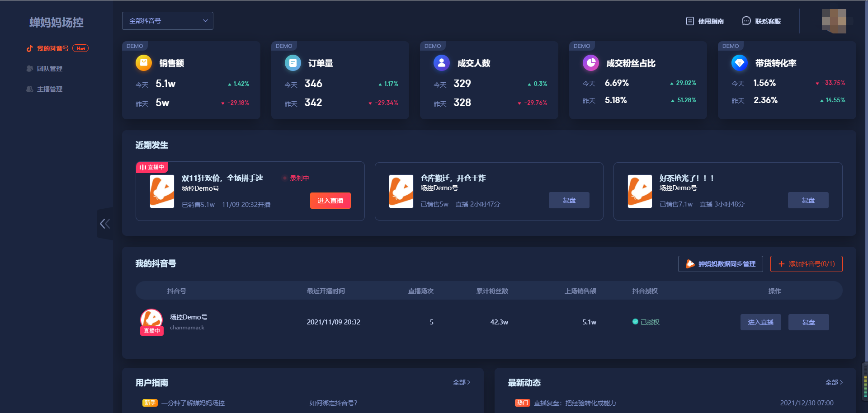Viewport: 868px width, 413px height.
Task: Click the 已授权 status text
Action: 650,322
